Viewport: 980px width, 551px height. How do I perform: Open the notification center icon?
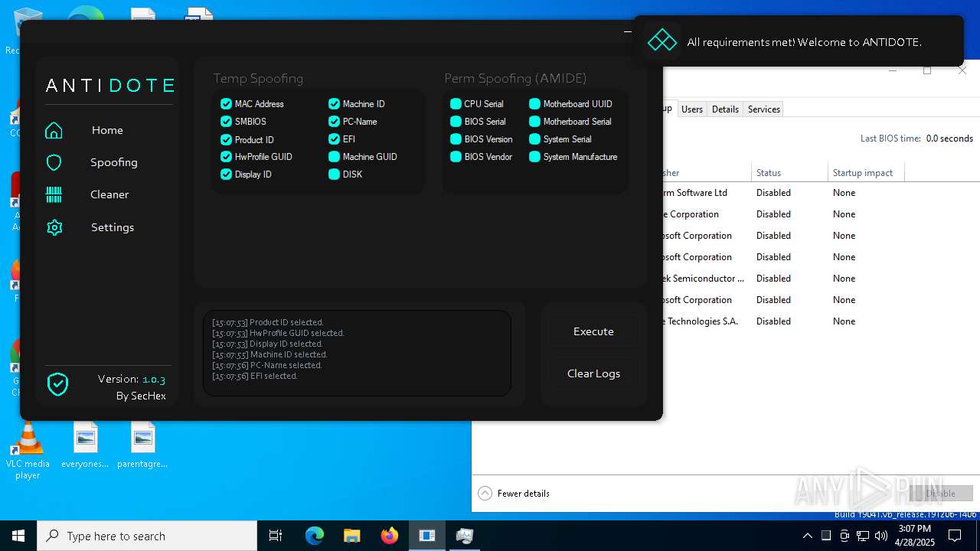tap(955, 536)
